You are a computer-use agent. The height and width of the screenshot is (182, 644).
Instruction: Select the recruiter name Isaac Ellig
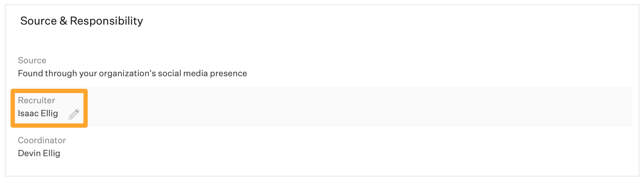point(38,113)
